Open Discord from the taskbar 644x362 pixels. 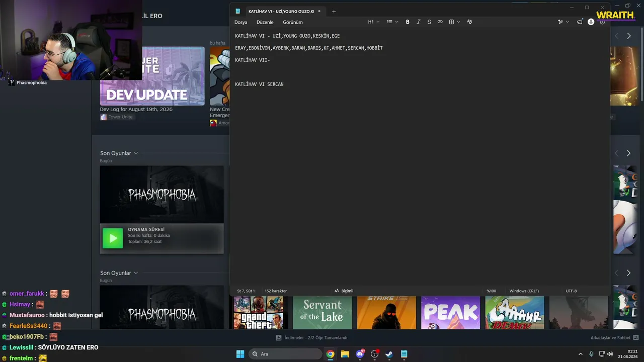click(x=360, y=354)
